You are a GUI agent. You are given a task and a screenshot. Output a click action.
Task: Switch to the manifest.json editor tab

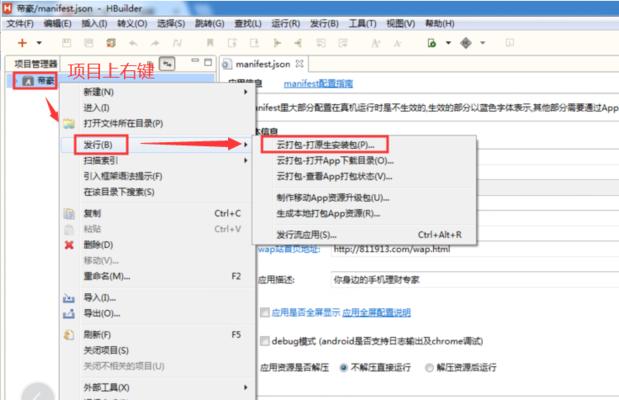point(263,64)
